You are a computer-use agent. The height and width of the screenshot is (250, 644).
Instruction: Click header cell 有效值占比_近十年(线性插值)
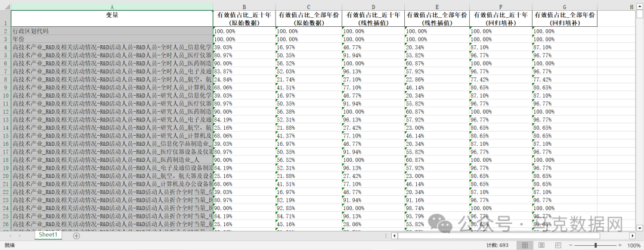(x=373, y=18)
